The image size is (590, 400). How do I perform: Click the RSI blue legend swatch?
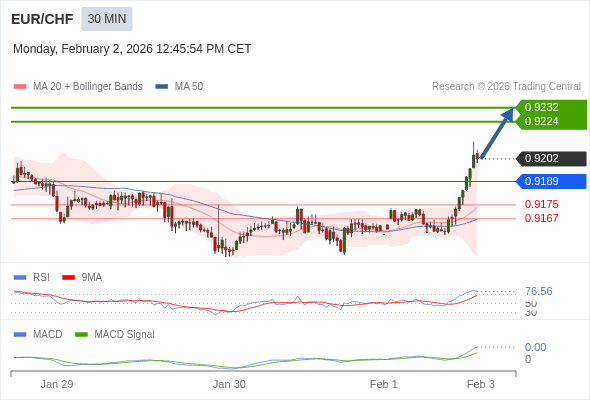point(20,278)
